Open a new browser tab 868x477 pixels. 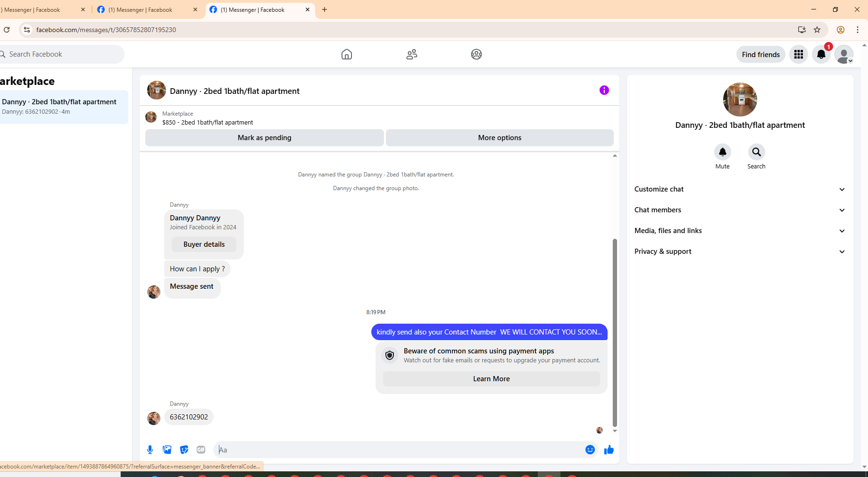point(325,9)
